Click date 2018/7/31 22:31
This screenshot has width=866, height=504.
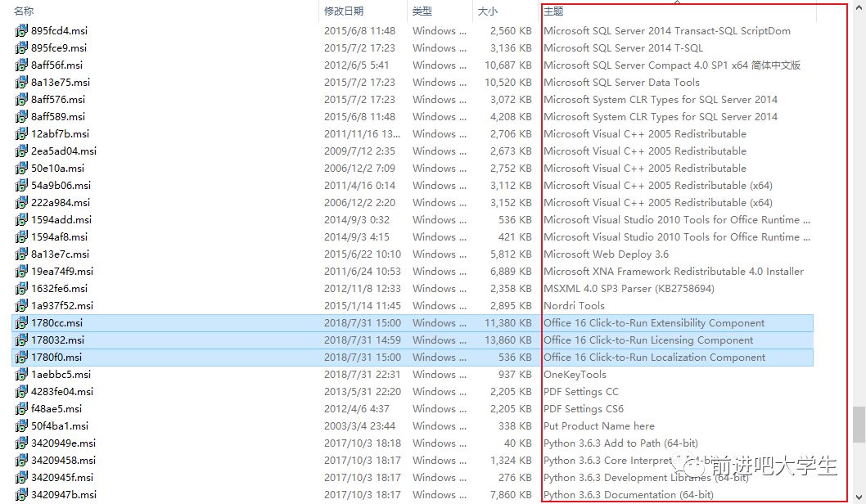(363, 374)
